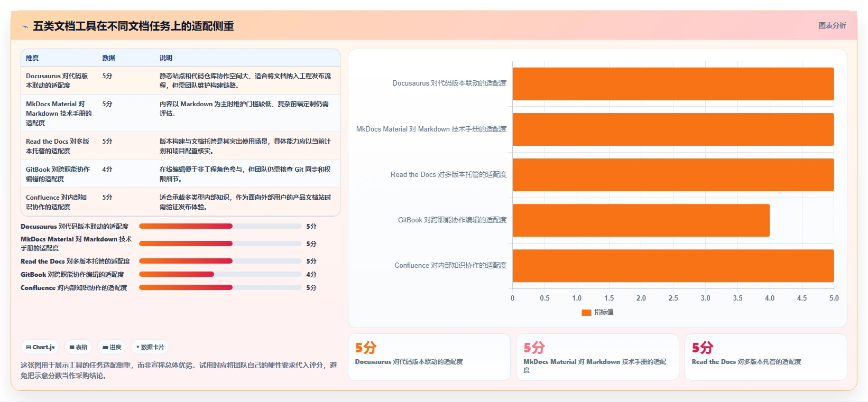The width and height of the screenshot is (868, 402).
Task: Select the Confluence table row name cell
Action: pyautogui.click(x=58, y=202)
